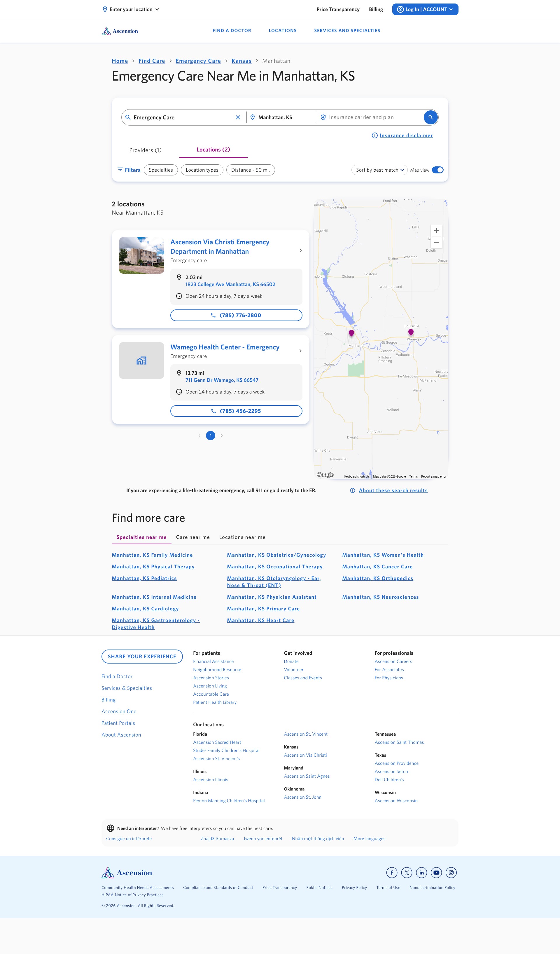
Task: Open the Specialties filter chip
Action: (x=161, y=170)
